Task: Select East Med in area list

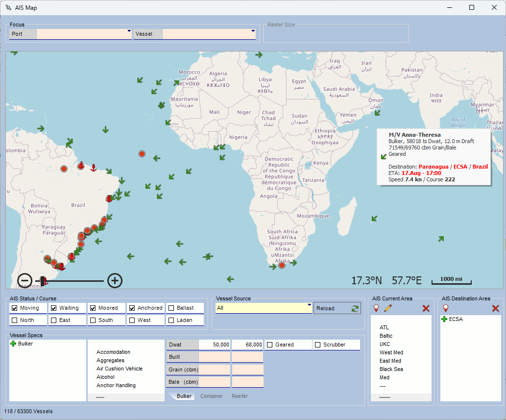Action: point(390,361)
